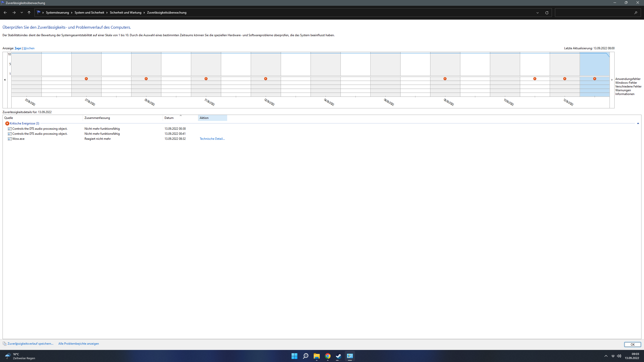This screenshot has width=644, height=362.
Task: Click the error icon on 13.09.2022 column
Action: [595, 79]
